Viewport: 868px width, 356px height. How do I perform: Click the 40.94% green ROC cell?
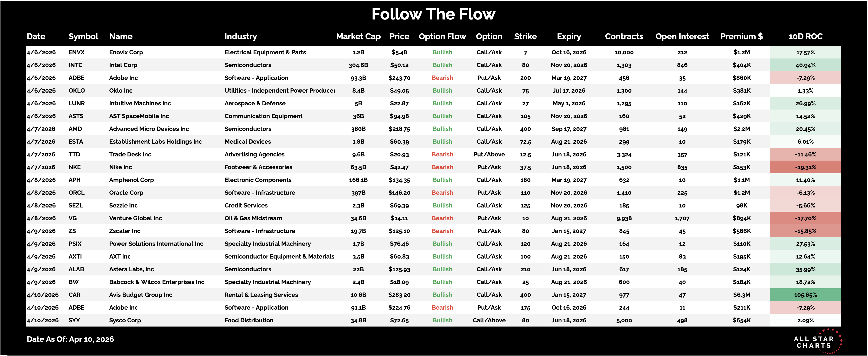pyautogui.click(x=805, y=65)
